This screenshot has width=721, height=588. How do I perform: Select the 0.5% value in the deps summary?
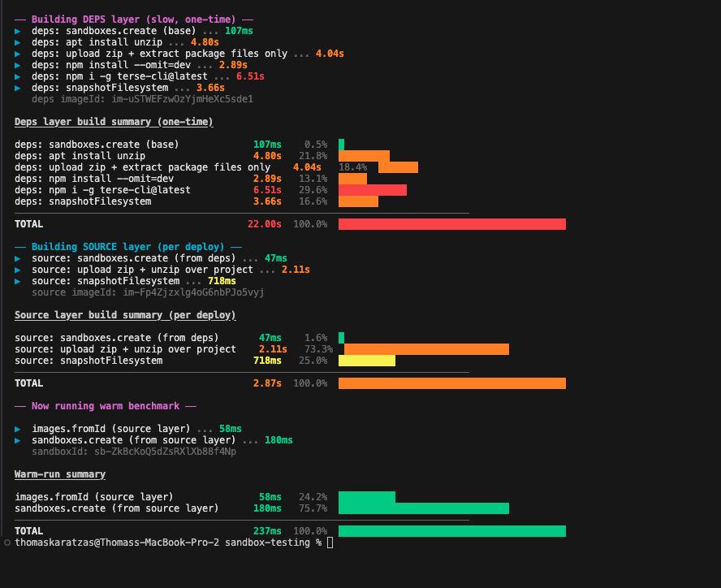tap(316, 145)
